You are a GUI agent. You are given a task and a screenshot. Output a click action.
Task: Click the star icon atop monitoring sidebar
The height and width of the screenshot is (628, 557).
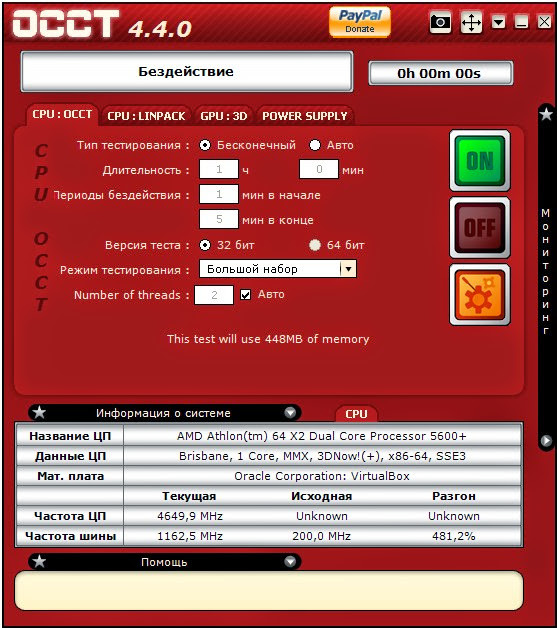coord(546,115)
